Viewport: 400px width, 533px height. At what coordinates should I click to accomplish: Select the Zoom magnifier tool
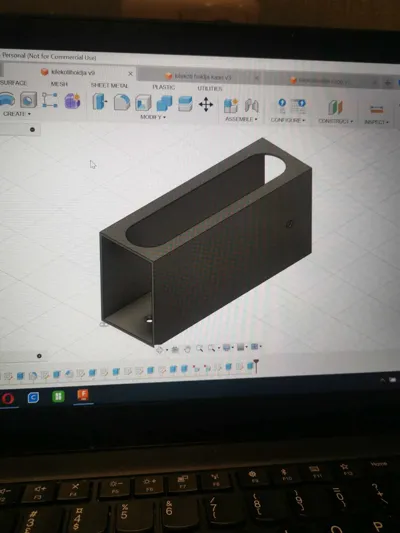[x=199, y=348]
